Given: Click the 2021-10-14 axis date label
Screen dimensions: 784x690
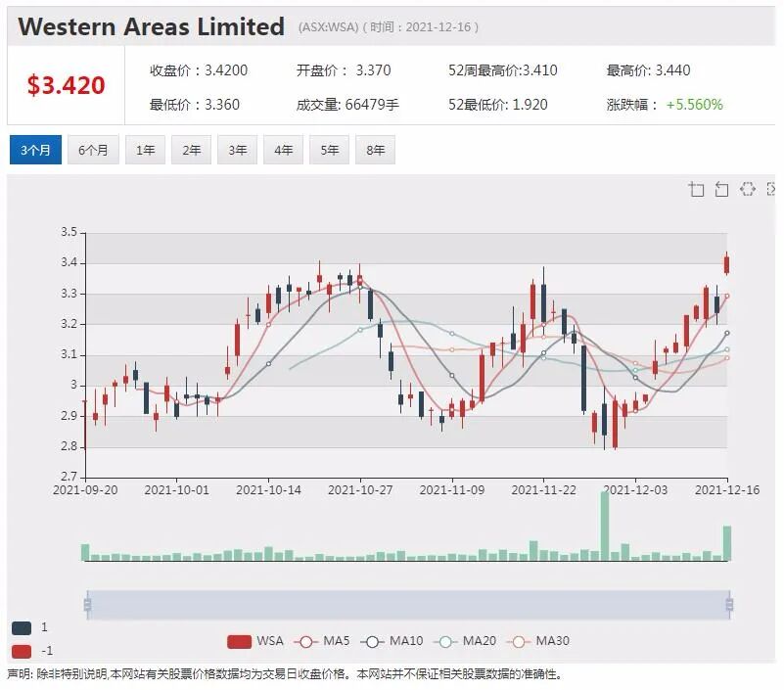Looking at the screenshot, I should point(268,490).
